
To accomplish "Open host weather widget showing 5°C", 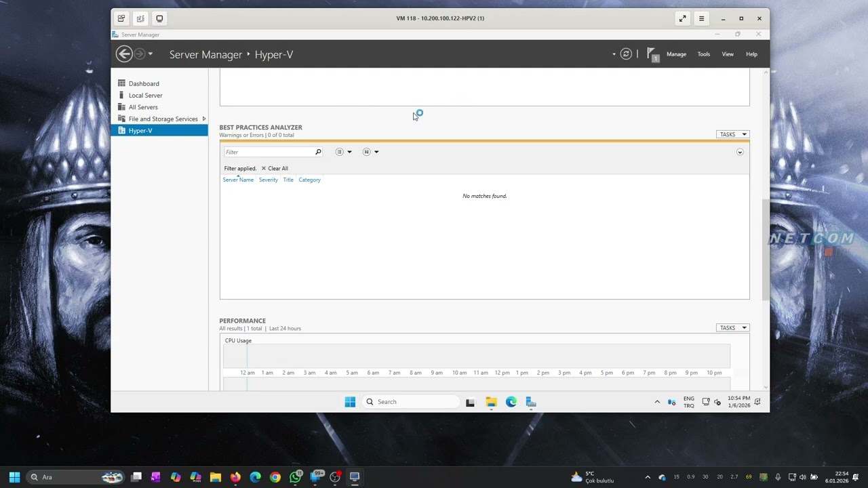I will click(x=592, y=477).
